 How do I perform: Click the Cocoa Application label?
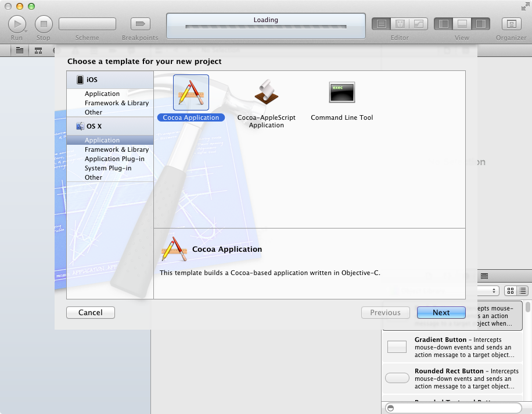191,117
